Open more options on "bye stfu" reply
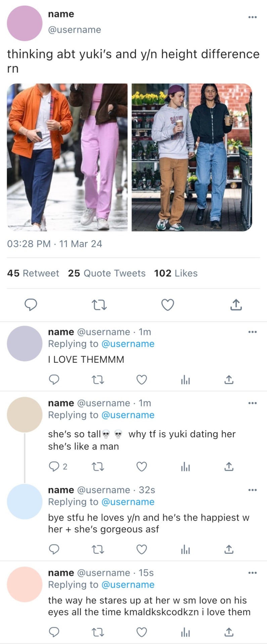Image resolution: width=267 pixels, height=644 pixels. [252, 490]
